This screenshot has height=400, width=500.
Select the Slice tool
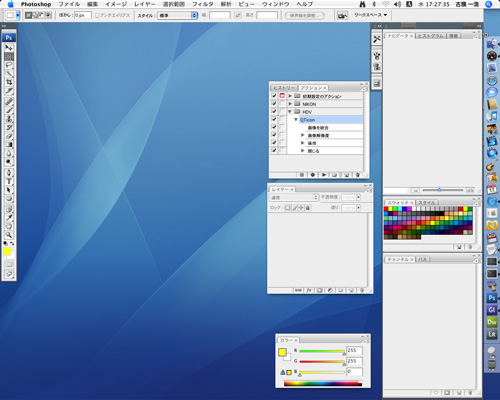click(x=9, y=91)
